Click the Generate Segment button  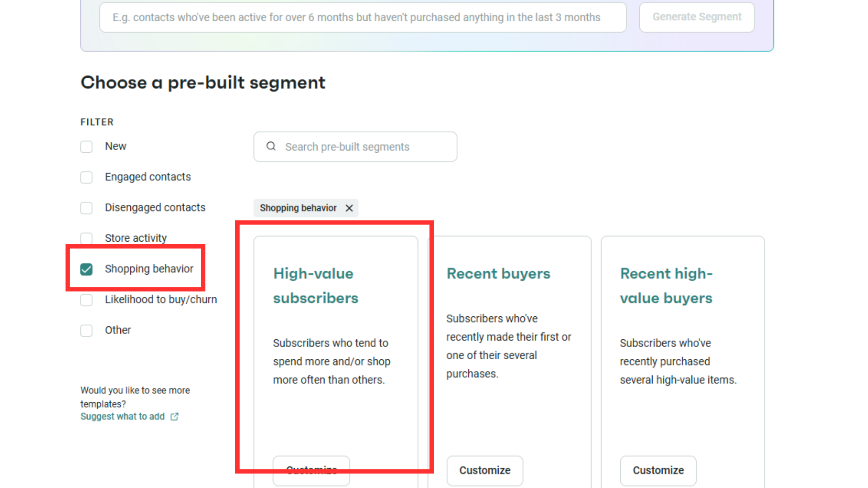696,17
